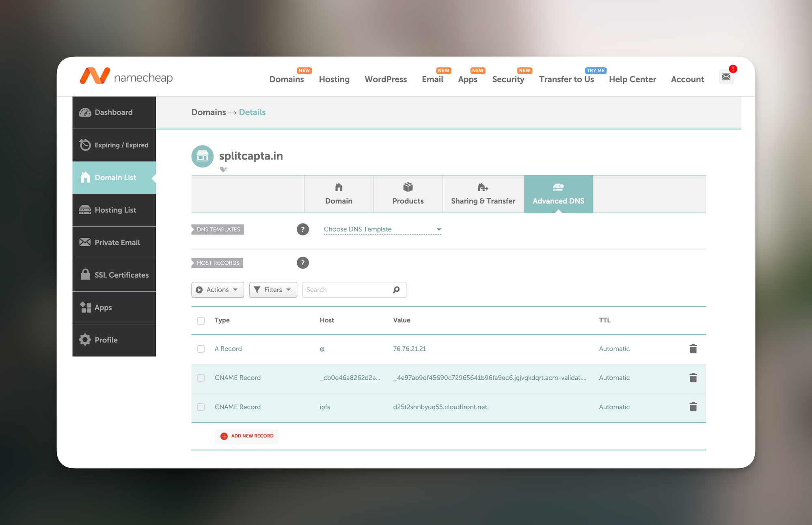Screen dimensions: 812x525
Task: Open the Products tab
Action: [x=408, y=194]
